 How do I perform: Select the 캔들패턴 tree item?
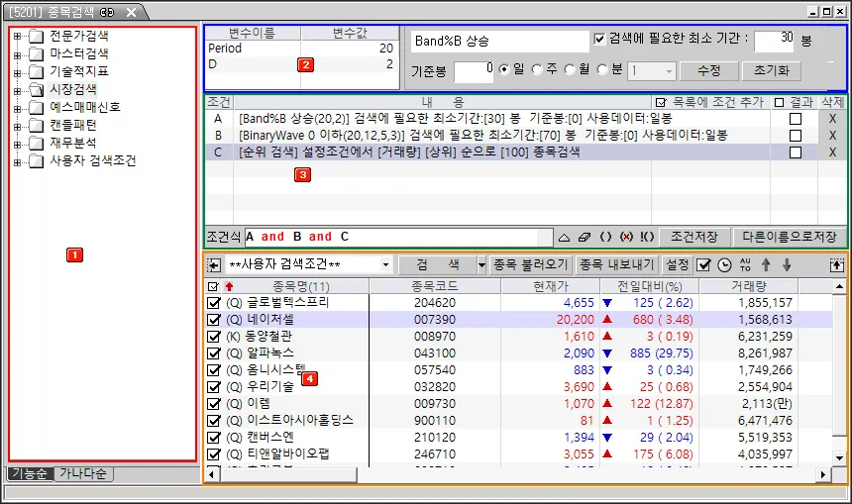(73, 126)
